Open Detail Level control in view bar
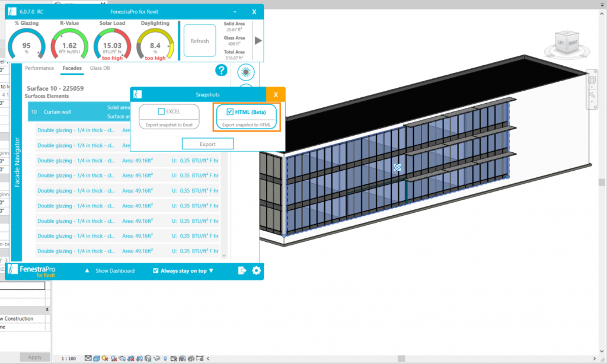Screen dimensions: 607x364 click(x=88, y=359)
